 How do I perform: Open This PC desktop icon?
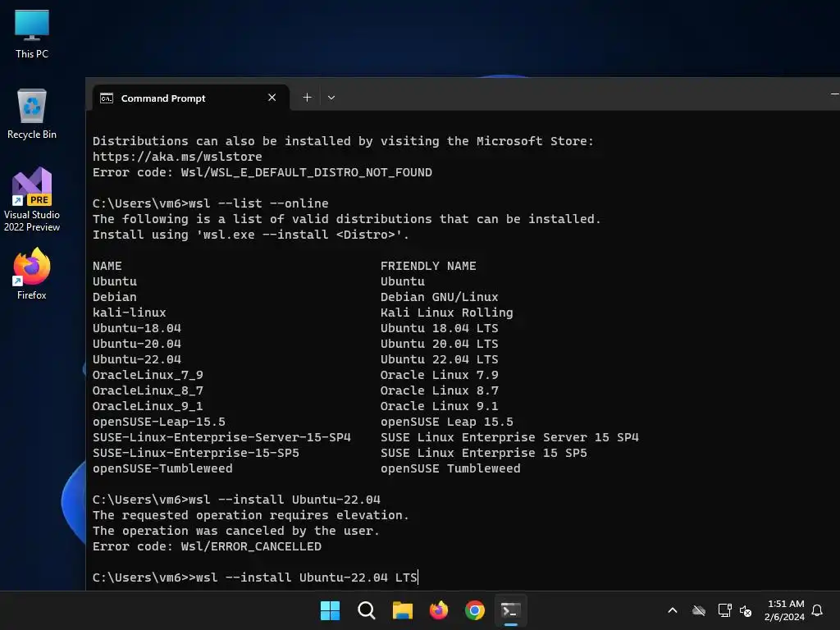click(x=32, y=34)
